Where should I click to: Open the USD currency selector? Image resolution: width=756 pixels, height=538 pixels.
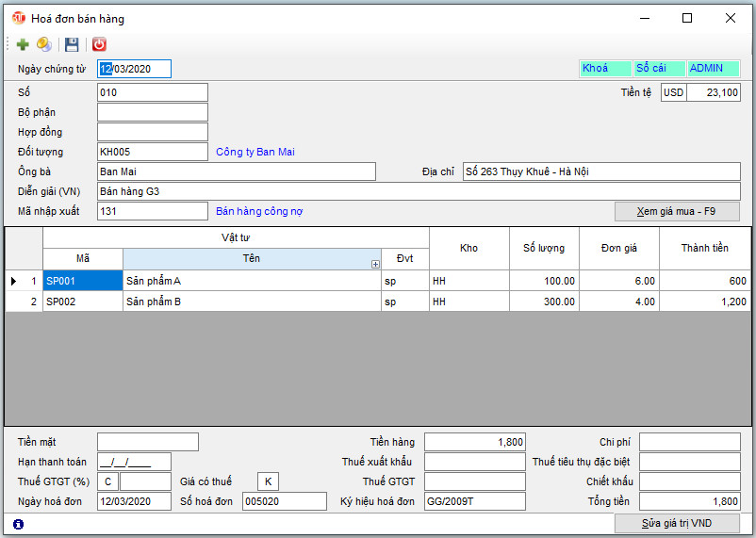pos(673,92)
